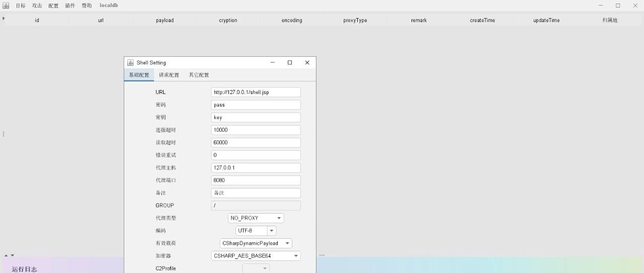Minimize the main localdb window

tap(601, 6)
